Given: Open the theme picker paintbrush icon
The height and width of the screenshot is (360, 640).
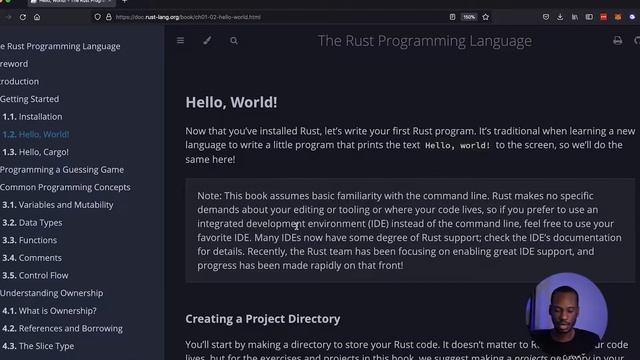Looking at the screenshot, I should tap(207, 40).
